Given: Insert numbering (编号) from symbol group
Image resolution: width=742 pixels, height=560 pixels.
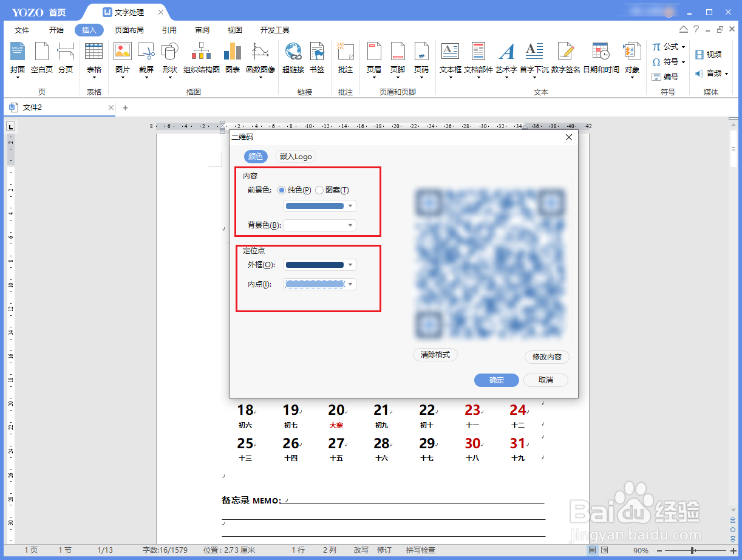Looking at the screenshot, I should point(665,77).
